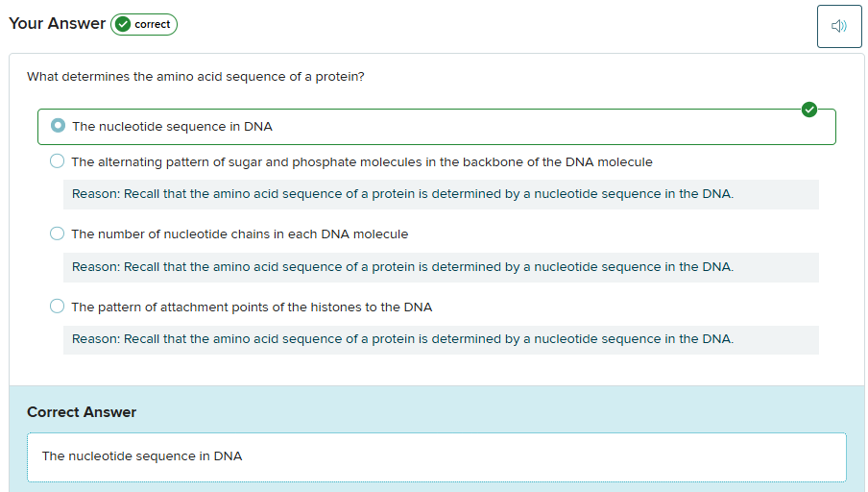Screen dimensions: 868x492
Task: Click the 'Your Answer' heading
Action: click(57, 24)
